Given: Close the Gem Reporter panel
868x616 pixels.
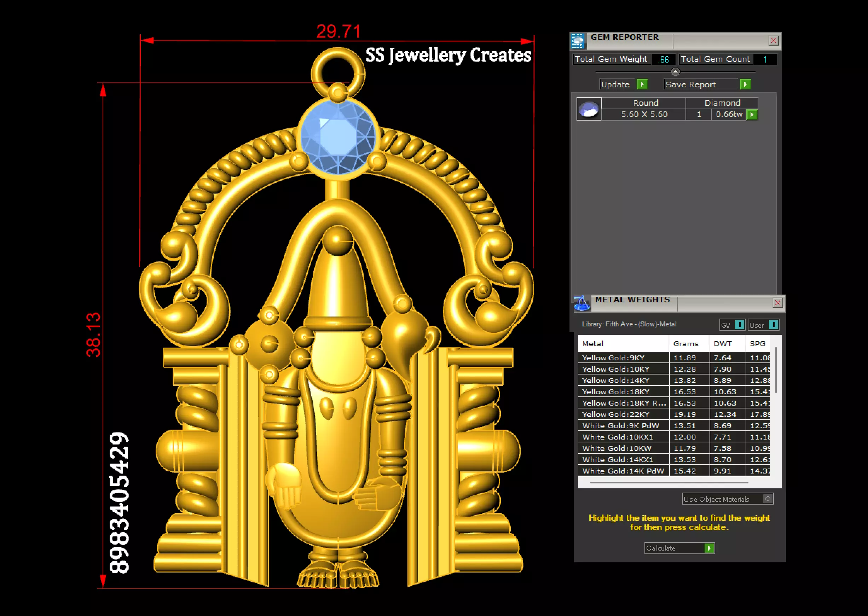Looking at the screenshot, I should click(774, 41).
